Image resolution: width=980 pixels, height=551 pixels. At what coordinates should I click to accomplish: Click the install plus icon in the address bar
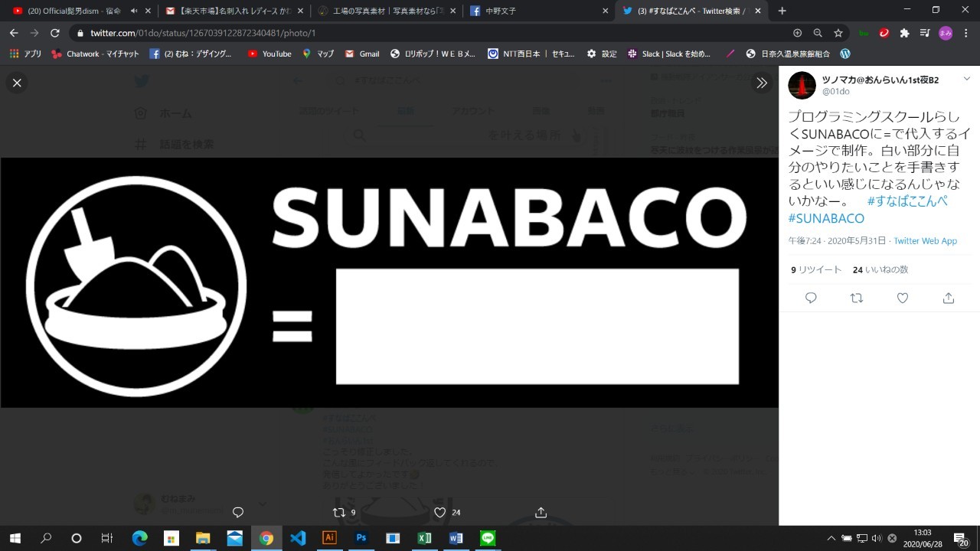[x=797, y=33]
